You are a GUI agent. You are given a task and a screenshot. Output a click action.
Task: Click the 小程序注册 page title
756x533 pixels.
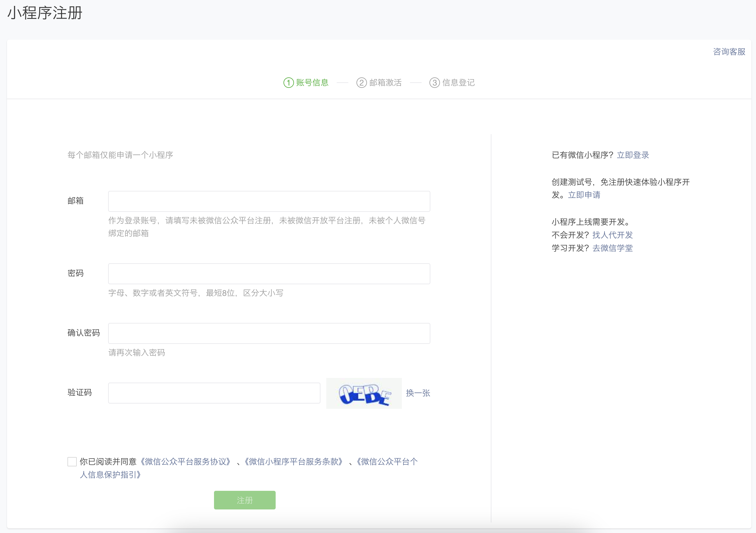point(45,13)
